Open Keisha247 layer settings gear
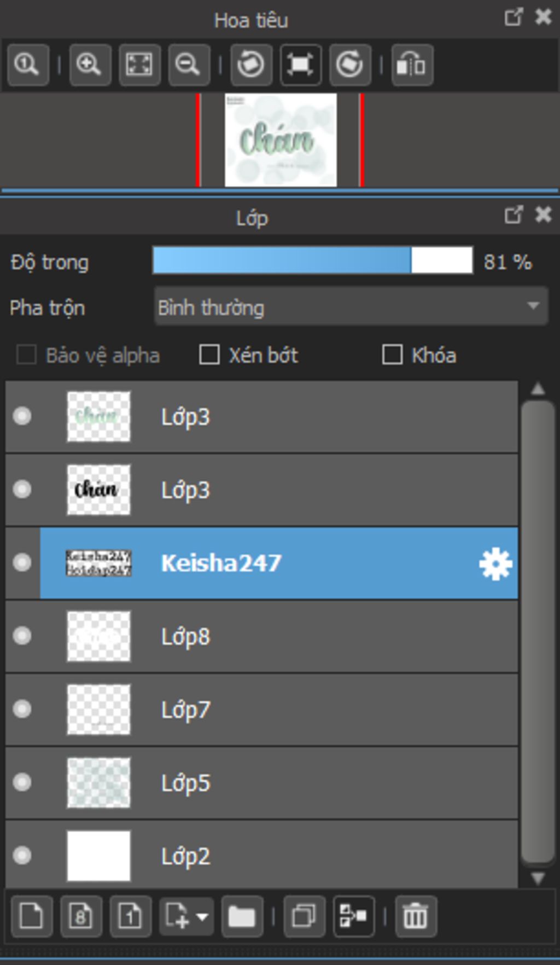 pos(495,563)
